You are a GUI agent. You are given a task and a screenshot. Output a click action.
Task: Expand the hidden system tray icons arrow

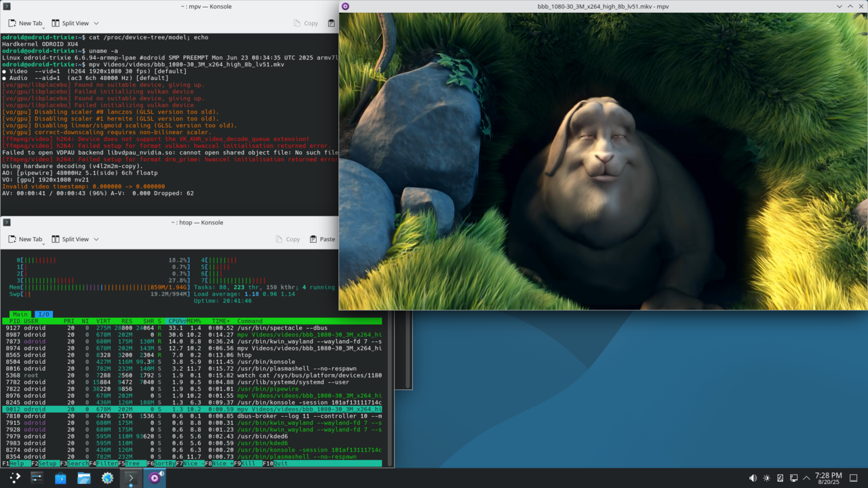pyautogui.click(x=807, y=479)
